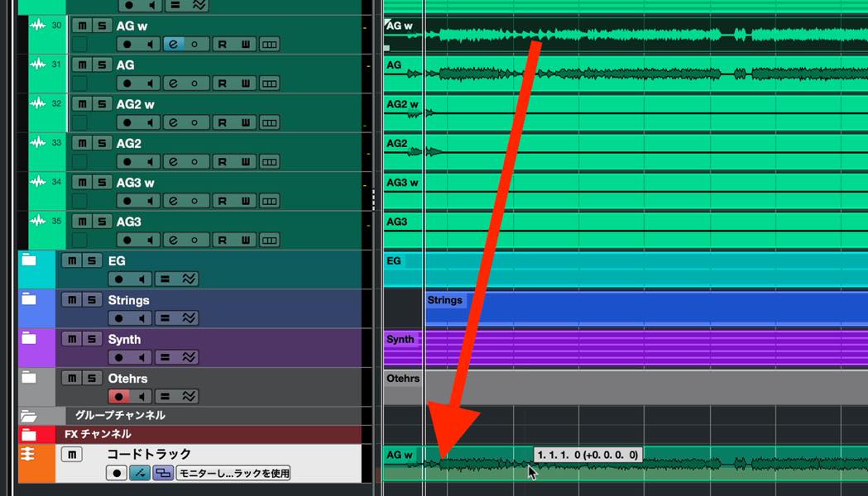The height and width of the screenshot is (496, 868).
Task: Expand the FX チャンネル folder
Action: pyautogui.click(x=29, y=435)
